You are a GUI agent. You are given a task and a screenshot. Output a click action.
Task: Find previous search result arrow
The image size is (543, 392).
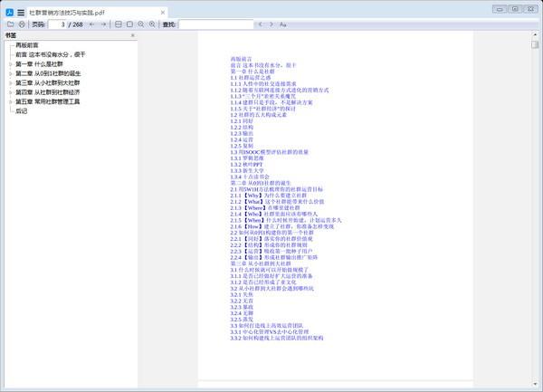coord(261,24)
